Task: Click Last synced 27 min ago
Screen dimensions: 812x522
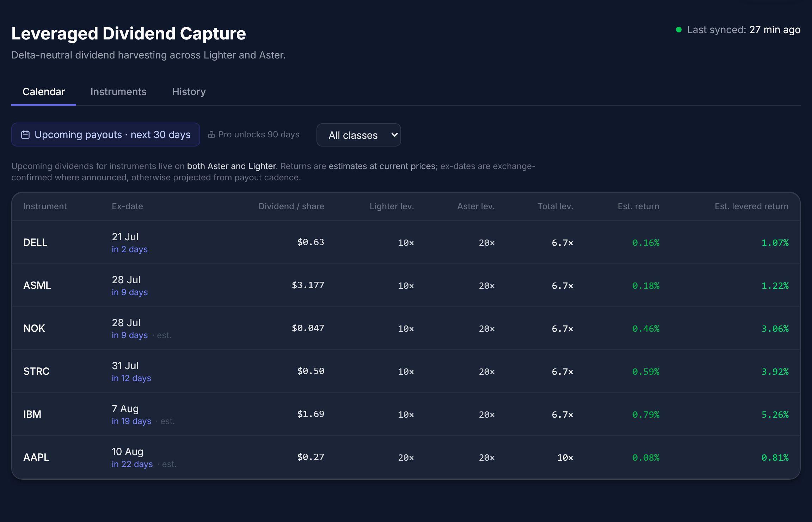Action: tap(744, 30)
